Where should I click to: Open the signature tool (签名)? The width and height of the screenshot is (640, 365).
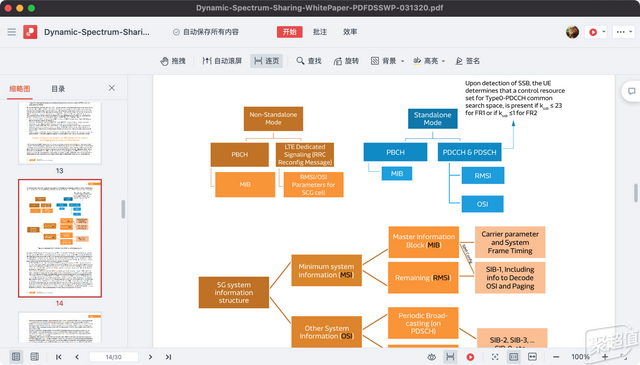[x=468, y=61]
